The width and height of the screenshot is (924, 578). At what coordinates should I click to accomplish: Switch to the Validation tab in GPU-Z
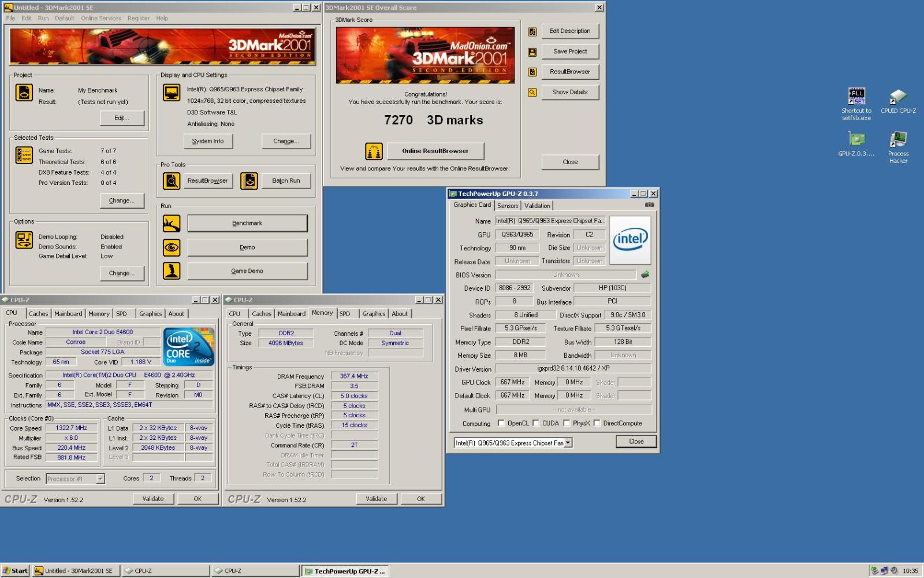[537, 206]
